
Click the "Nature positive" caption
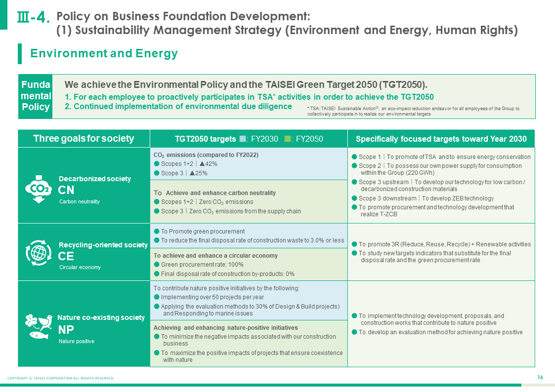[77, 341]
